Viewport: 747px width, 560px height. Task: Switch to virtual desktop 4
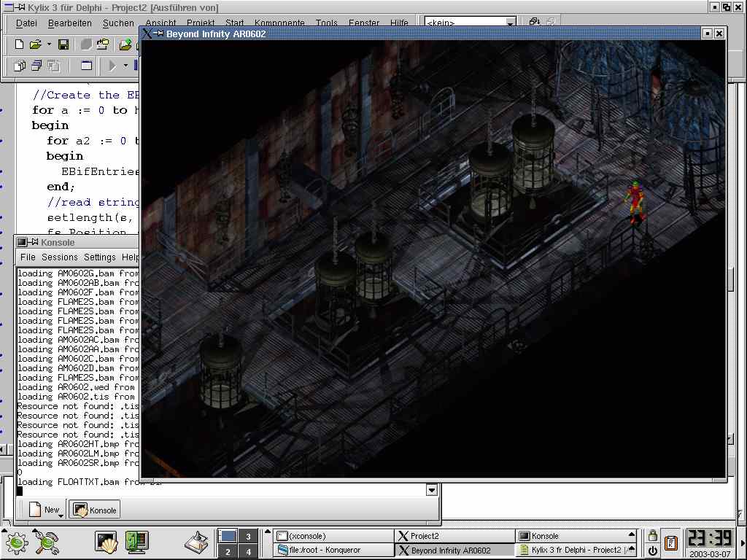(x=248, y=551)
